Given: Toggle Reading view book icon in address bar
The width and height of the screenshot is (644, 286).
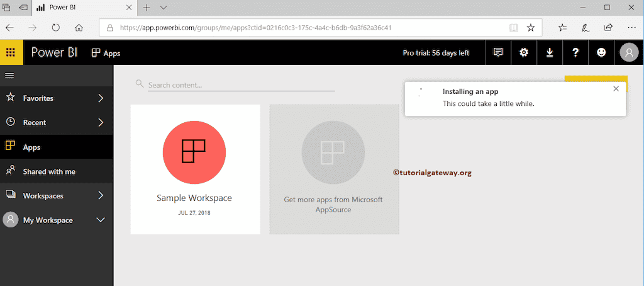Looking at the screenshot, I should tap(513, 28).
